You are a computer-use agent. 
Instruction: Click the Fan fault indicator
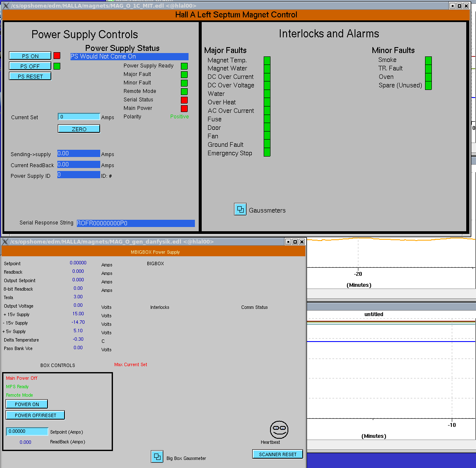pos(267,136)
